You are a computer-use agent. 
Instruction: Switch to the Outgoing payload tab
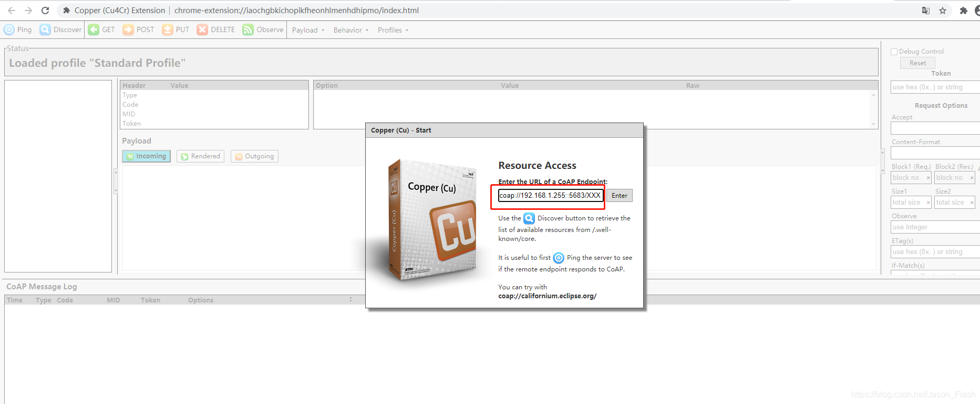click(x=254, y=156)
